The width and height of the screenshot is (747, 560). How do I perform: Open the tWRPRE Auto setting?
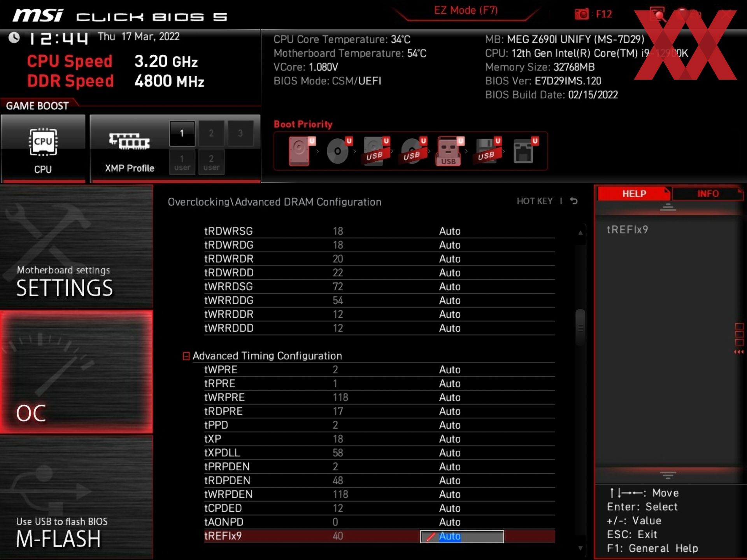450,397
